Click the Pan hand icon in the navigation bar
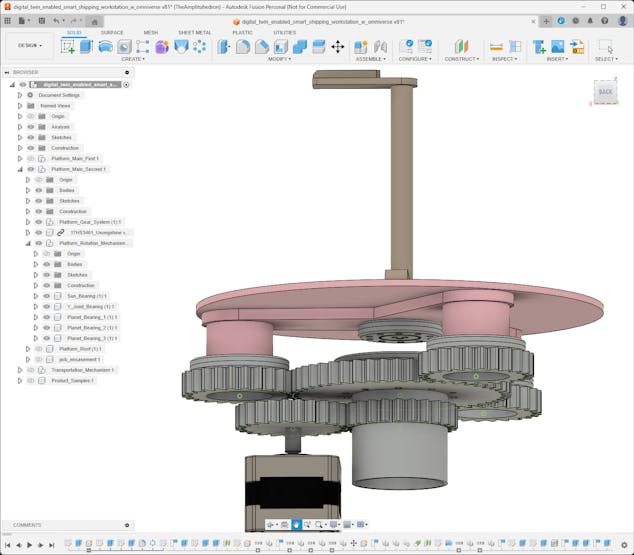This screenshot has width=634, height=555. 296,524
